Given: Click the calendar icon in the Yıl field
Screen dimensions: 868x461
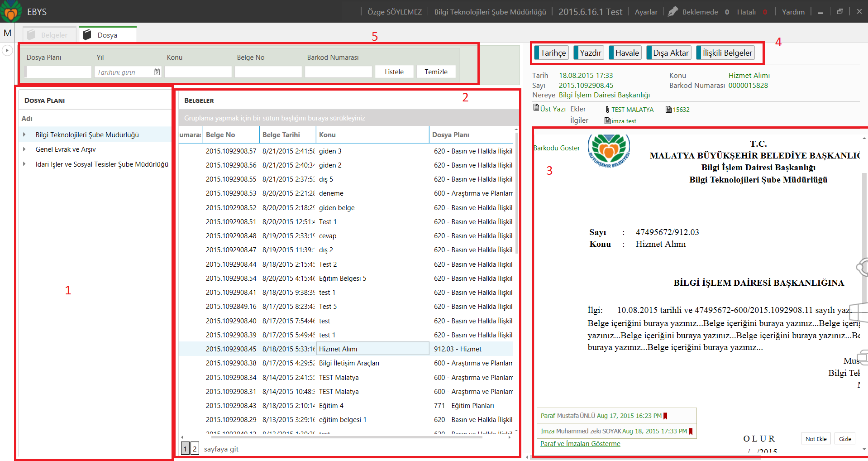Looking at the screenshot, I should click(157, 72).
